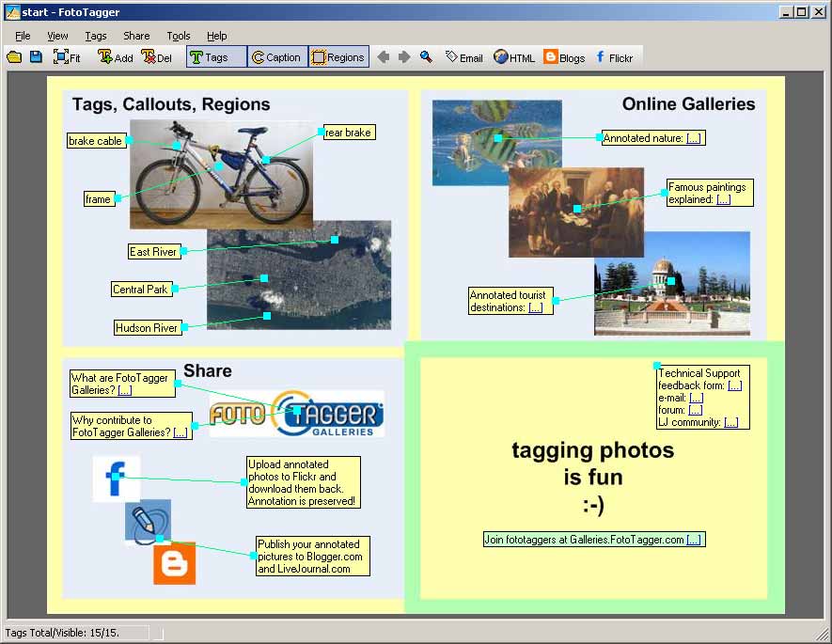Click the FotoTagger Galleries logo
The image size is (832, 644).
pyautogui.click(x=297, y=414)
